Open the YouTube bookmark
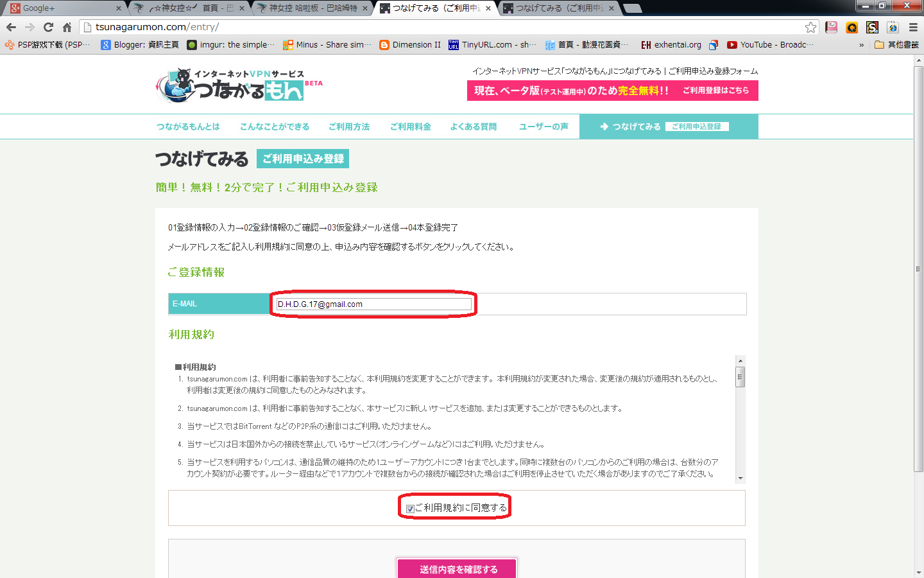Viewport: 924px width, 578px height. pyautogui.click(x=770, y=45)
